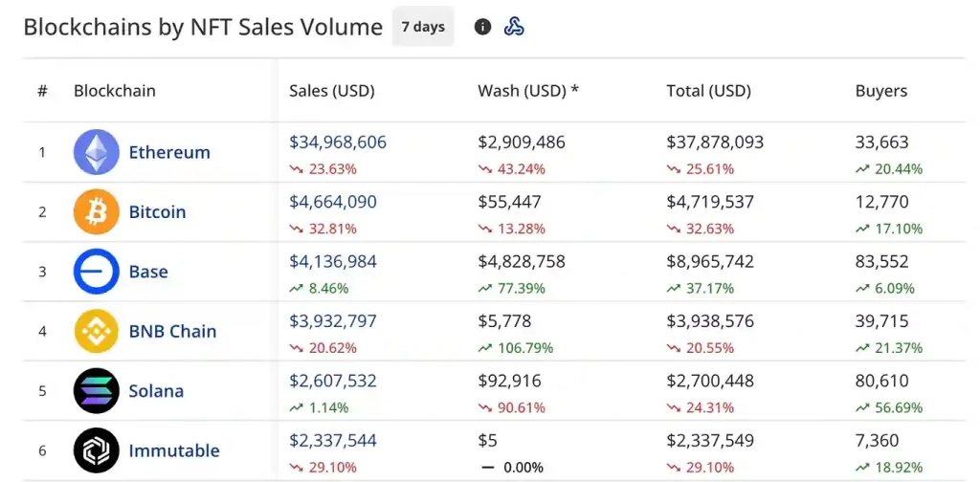980x482 pixels.
Task: Sort table by Wash (USD) column
Action: click(x=528, y=92)
